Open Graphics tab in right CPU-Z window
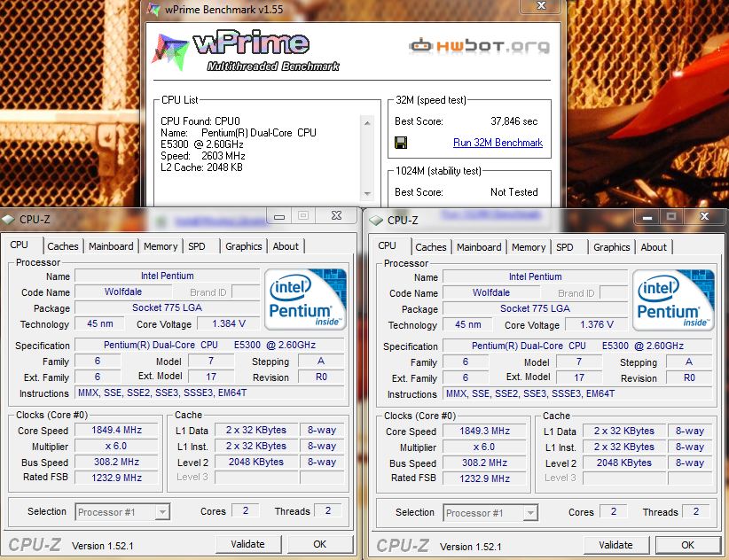The width and height of the screenshot is (729, 560). [x=611, y=247]
